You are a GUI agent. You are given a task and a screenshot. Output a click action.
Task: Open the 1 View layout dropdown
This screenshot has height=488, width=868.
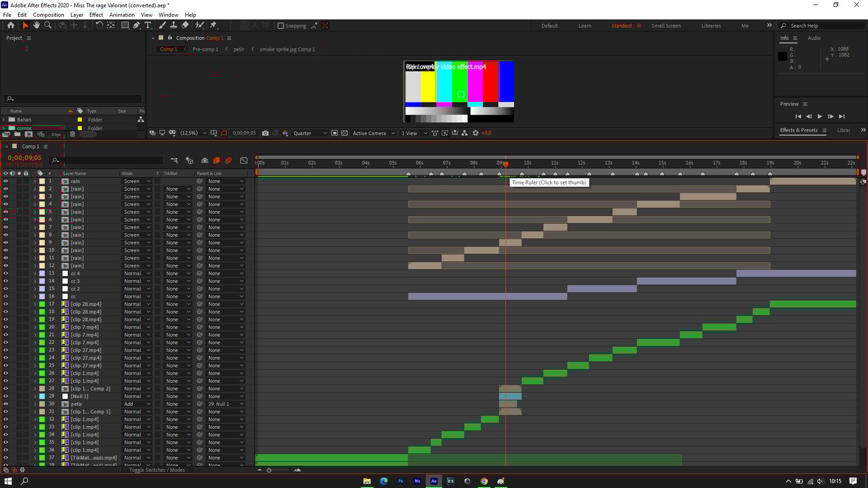click(x=414, y=133)
